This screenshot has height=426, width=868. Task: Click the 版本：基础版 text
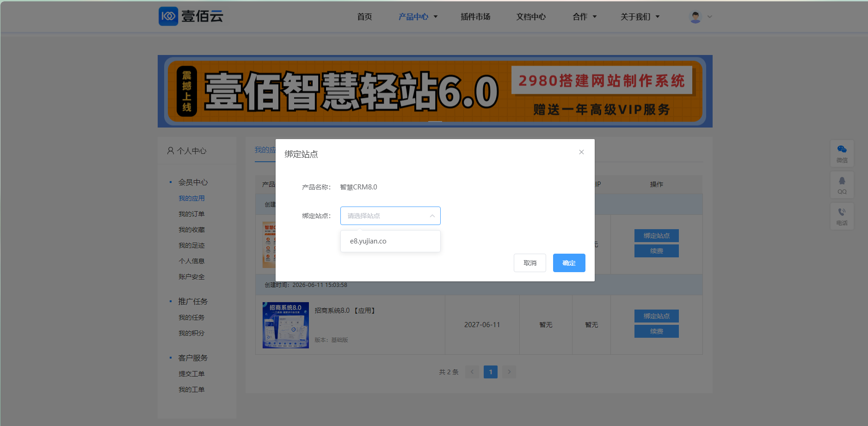331,340
